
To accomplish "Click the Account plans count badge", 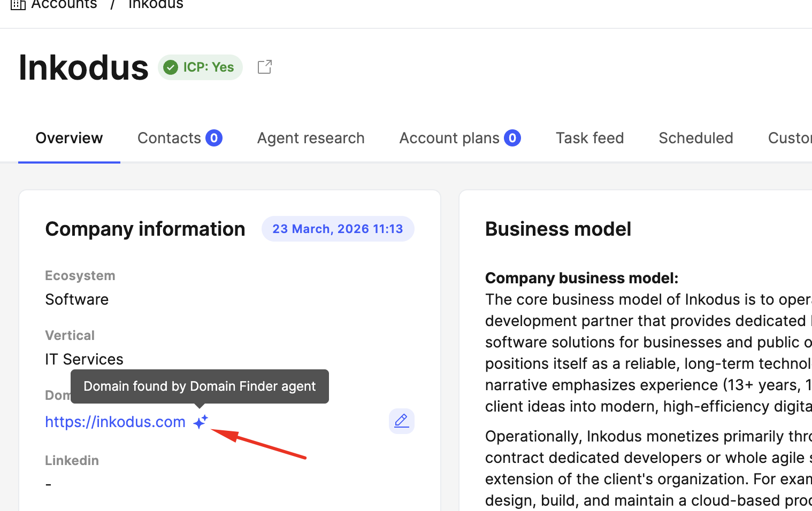I will click(512, 138).
